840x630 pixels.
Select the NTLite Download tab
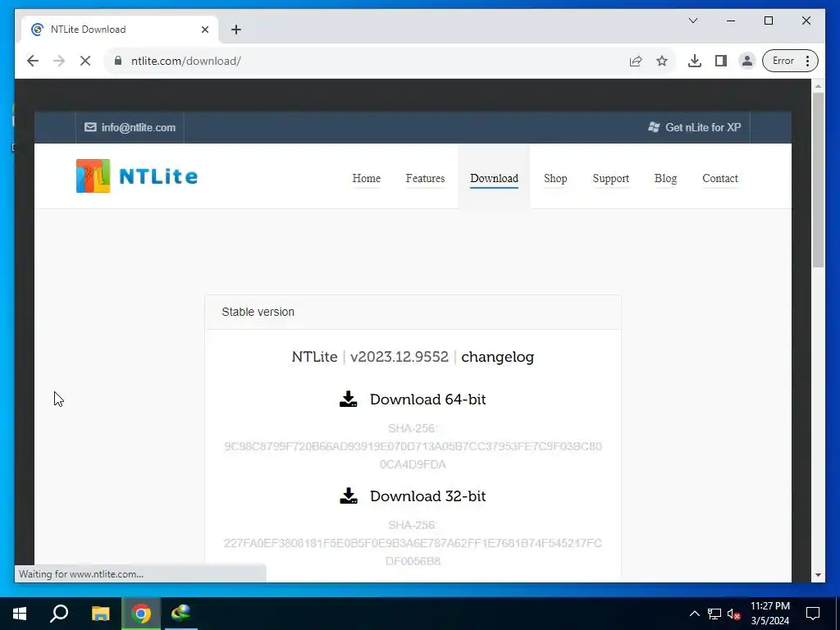(x=120, y=30)
